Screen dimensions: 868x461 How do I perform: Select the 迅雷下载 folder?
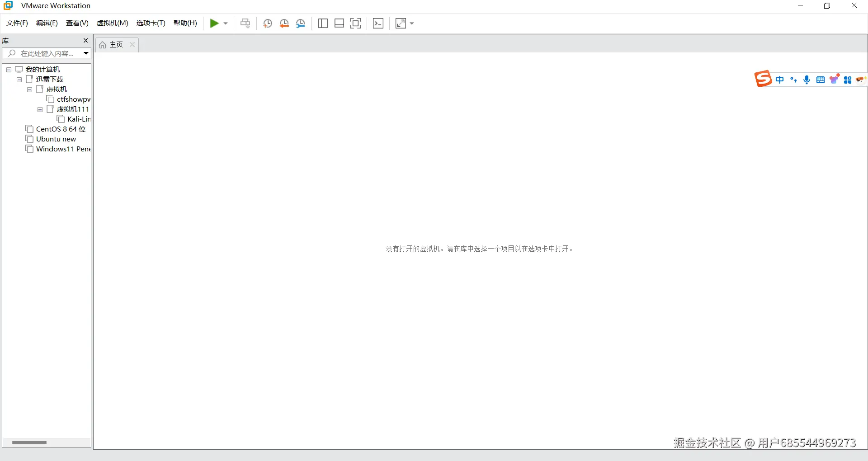pos(50,80)
